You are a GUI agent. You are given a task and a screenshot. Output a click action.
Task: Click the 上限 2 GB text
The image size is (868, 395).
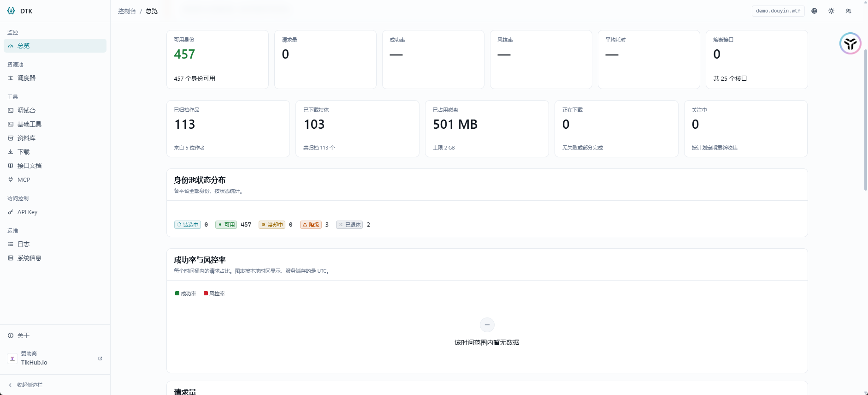pos(444,148)
